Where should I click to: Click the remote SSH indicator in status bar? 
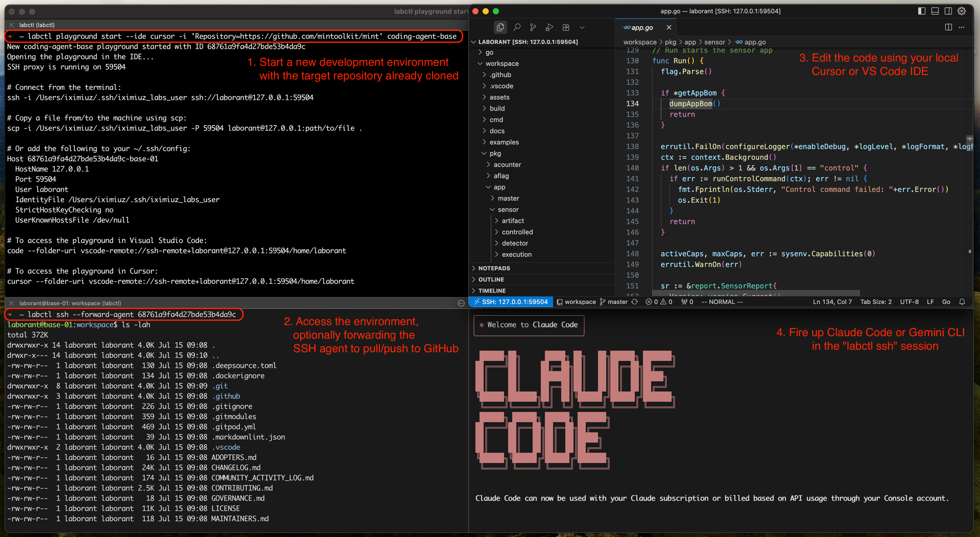511,302
